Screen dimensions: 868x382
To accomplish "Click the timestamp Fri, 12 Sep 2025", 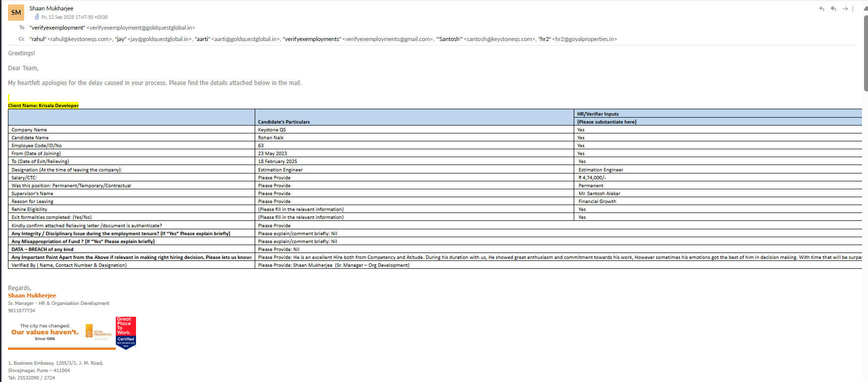I will [74, 17].
